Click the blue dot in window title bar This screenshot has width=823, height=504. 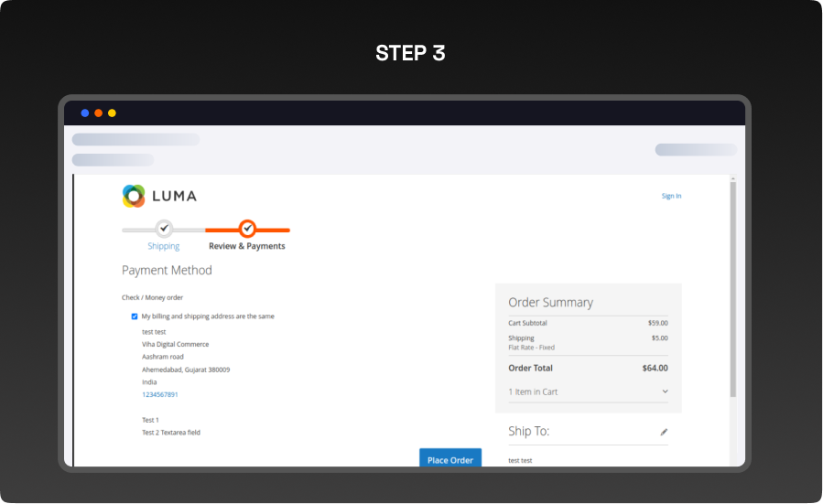(85, 113)
